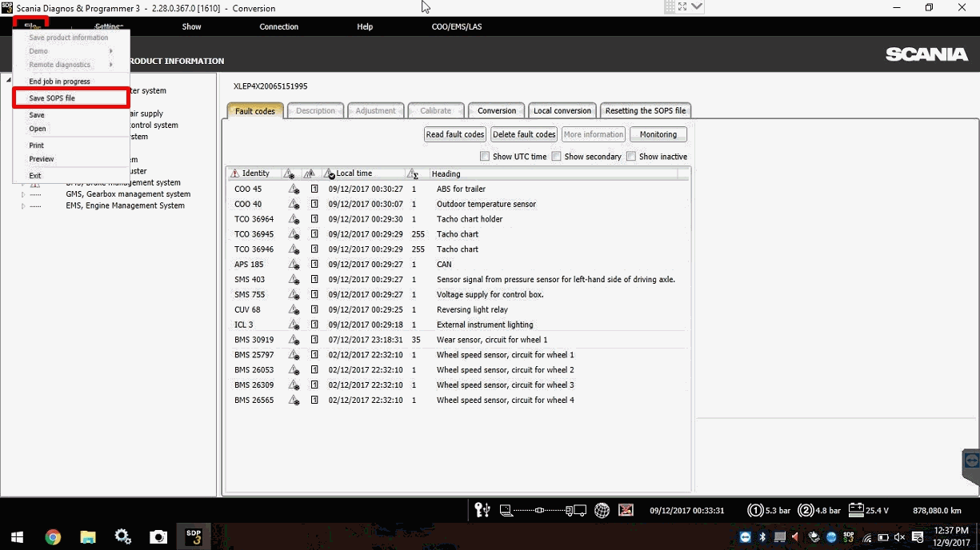Screen dimensions: 980x550
Task: Select the CUV 68 Reversing light relay row
Action: pyautogui.click(x=458, y=310)
